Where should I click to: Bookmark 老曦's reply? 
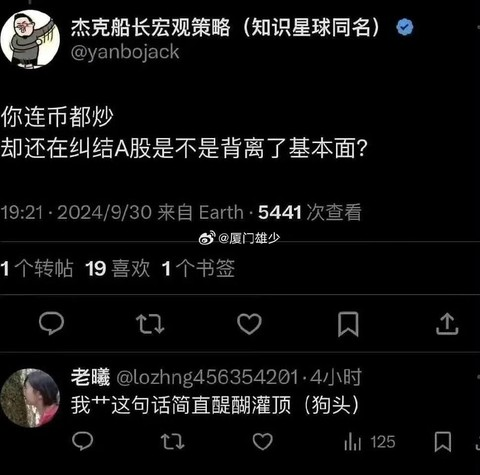(x=443, y=442)
